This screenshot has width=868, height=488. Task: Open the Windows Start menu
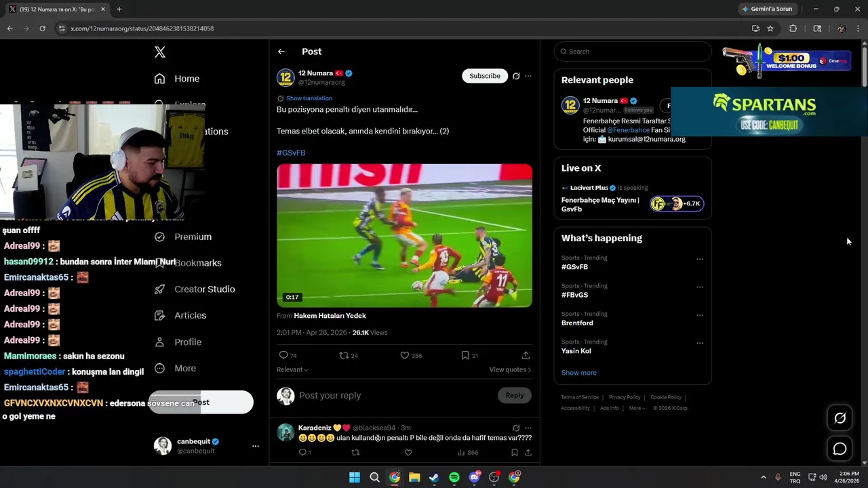(x=355, y=477)
